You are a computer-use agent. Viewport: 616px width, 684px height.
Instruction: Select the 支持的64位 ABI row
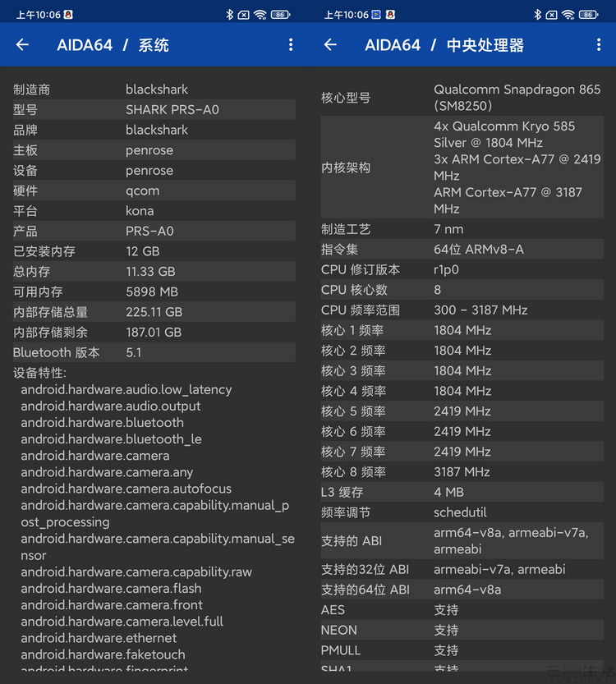tap(462, 590)
